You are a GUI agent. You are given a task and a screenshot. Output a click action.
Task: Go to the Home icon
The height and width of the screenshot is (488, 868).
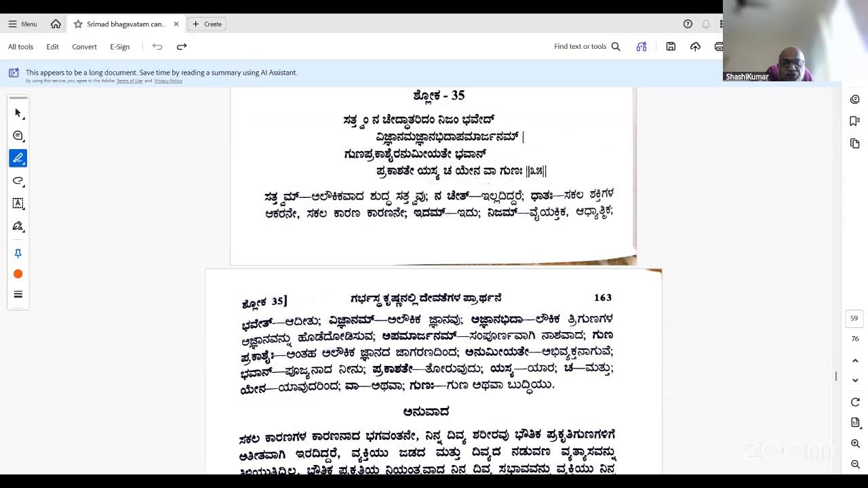56,24
